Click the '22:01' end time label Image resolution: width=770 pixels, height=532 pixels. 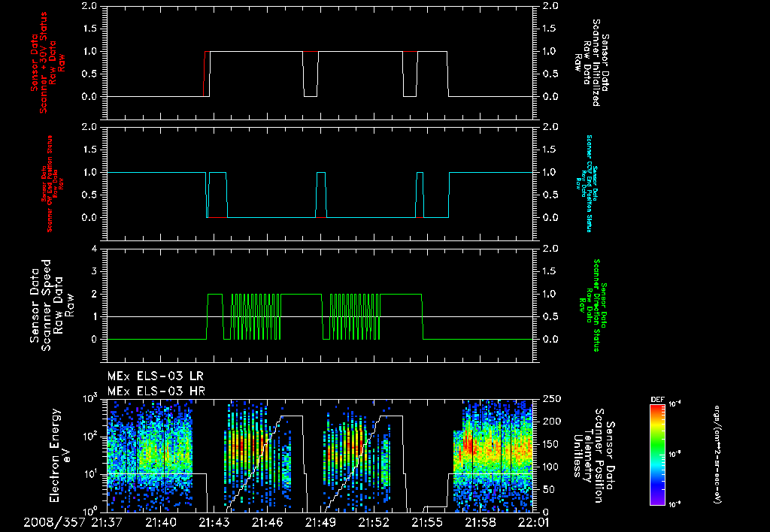coord(534,523)
